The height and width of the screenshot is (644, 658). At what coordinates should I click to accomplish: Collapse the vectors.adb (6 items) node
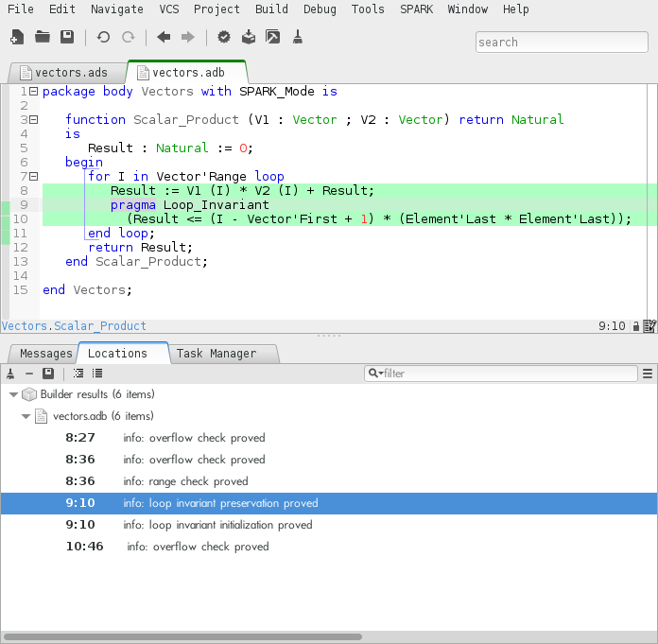tap(26, 416)
